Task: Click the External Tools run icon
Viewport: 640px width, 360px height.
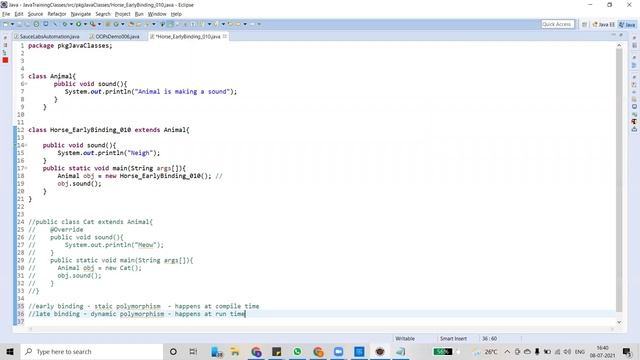Action: tap(93, 24)
